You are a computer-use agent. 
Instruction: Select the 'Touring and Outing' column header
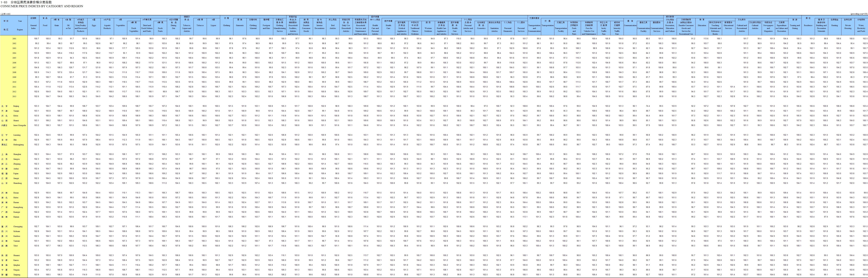point(795,27)
